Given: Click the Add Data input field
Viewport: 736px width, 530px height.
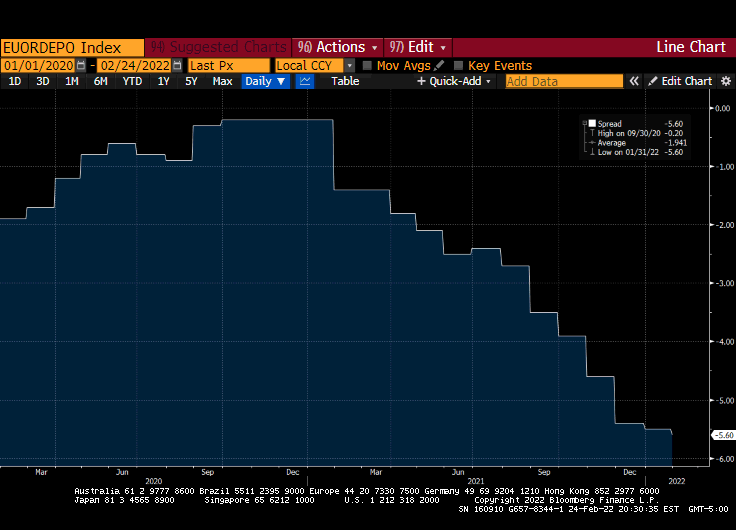Looking at the screenshot, I should tap(564, 81).
